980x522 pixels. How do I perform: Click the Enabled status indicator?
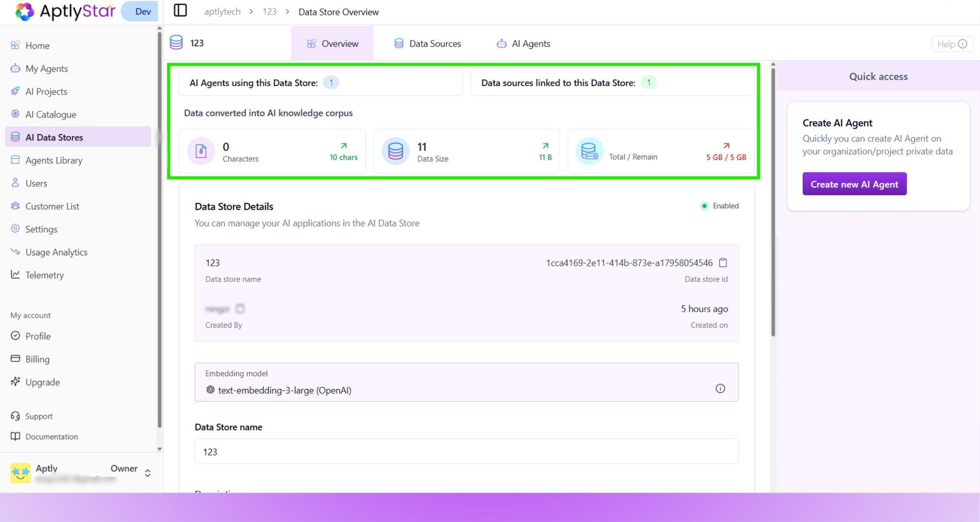click(719, 206)
